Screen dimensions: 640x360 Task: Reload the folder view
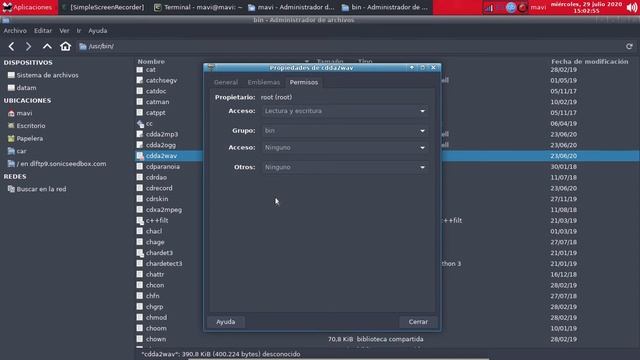[629, 47]
